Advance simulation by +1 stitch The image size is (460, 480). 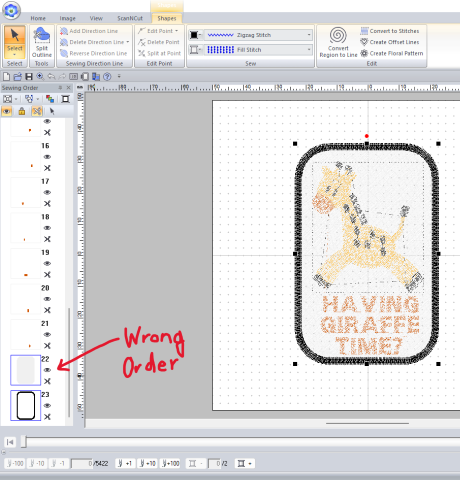(x=125, y=463)
